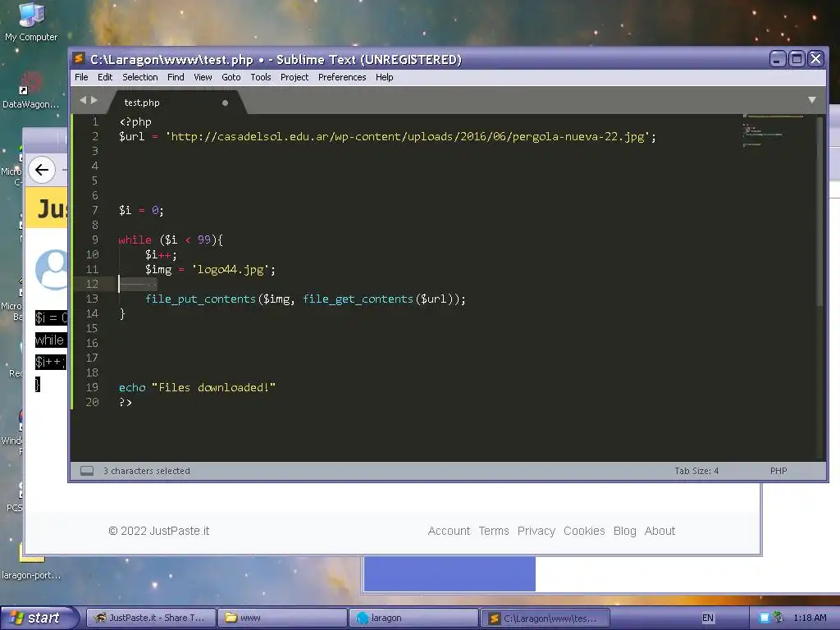Screen dimensions: 840x630
Task: Click the $i++ statement on line 10
Action: pyautogui.click(x=161, y=255)
